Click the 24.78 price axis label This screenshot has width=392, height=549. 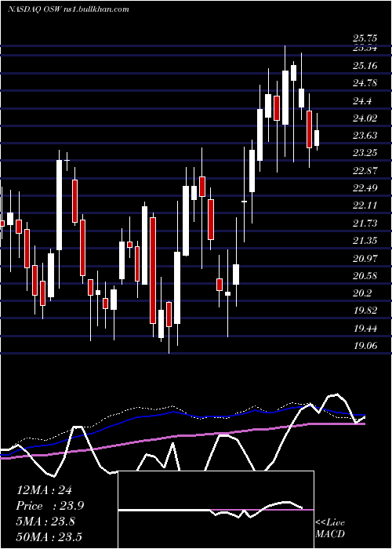pos(365,83)
